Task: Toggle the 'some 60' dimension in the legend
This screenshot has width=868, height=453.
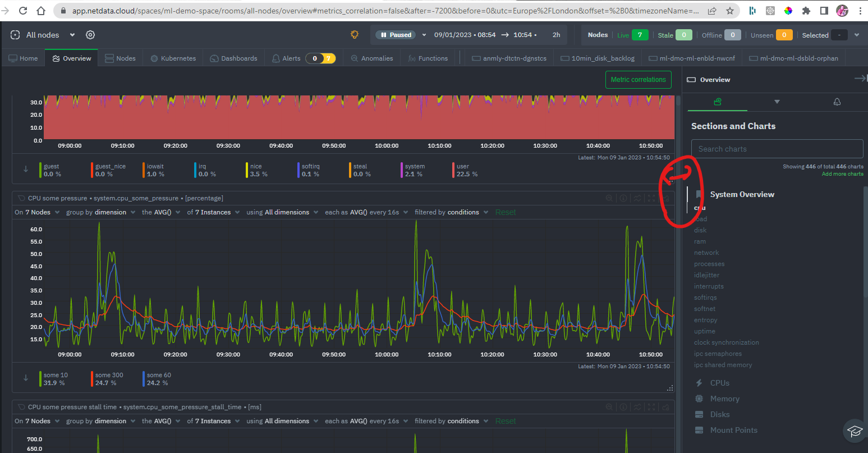Action: coord(158,379)
